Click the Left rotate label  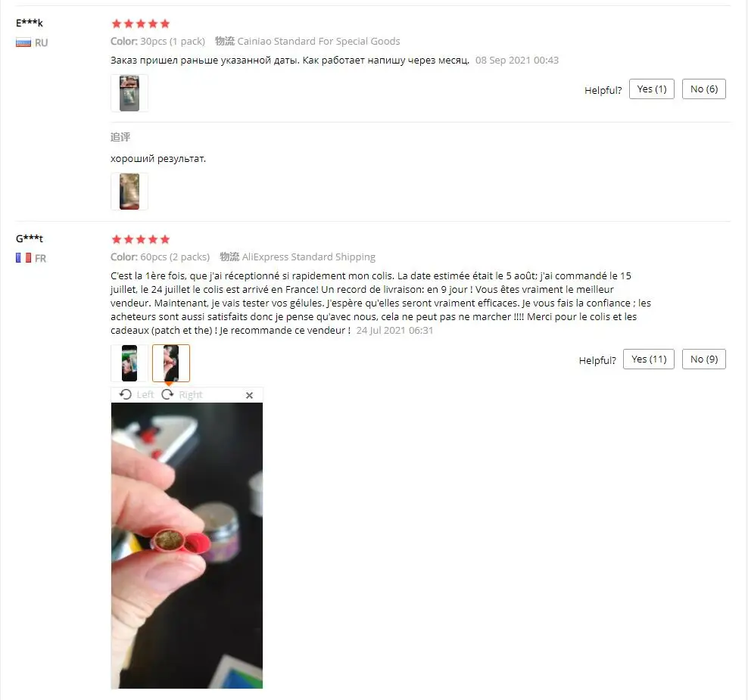(x=145, y=395)
